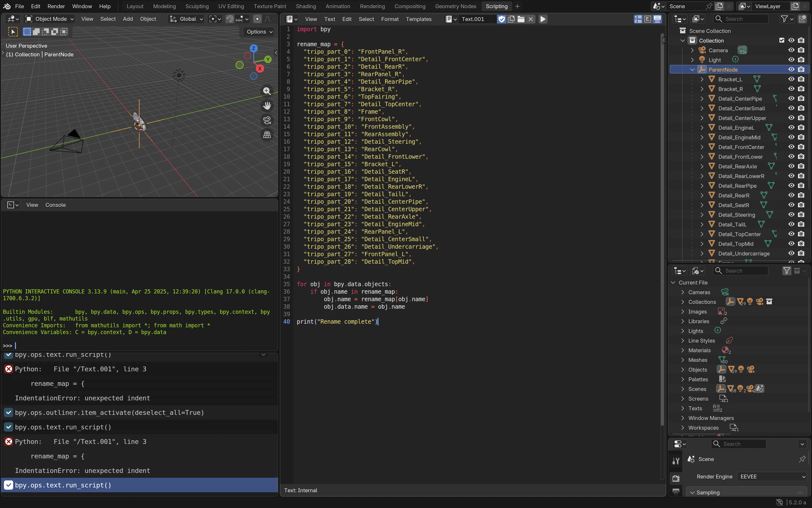
Task: Open the Format menu in text editor
Action: [x=390, y=19]
